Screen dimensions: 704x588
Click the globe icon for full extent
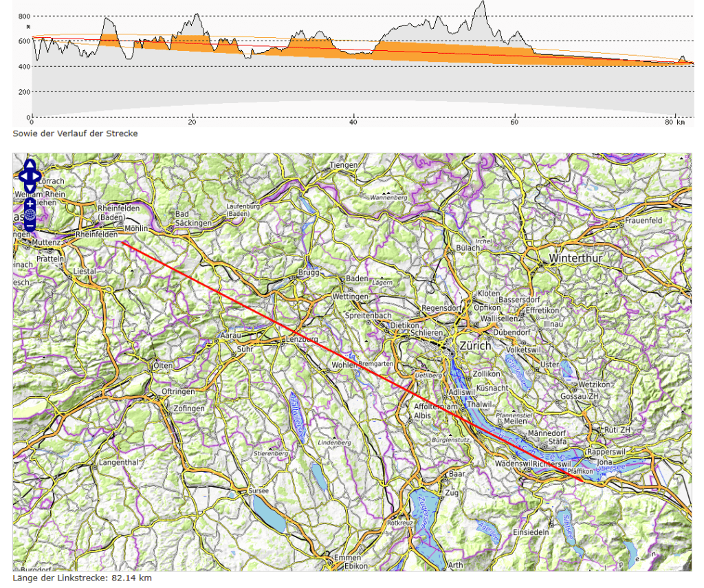pyautogui.click(x=30, y=215)
